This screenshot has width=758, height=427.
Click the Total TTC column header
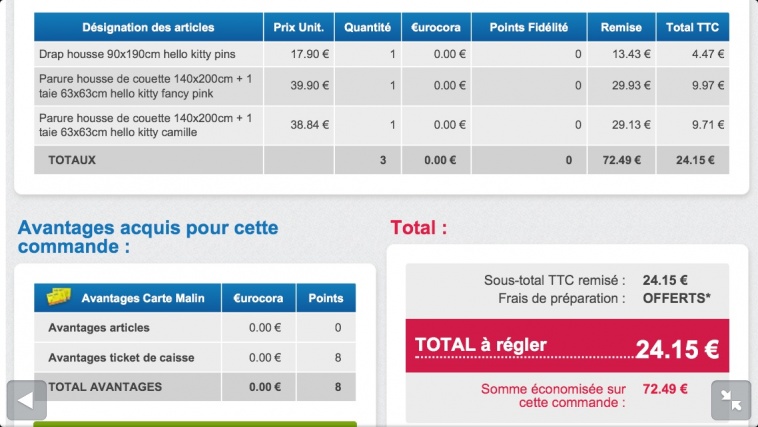point(693,27)
